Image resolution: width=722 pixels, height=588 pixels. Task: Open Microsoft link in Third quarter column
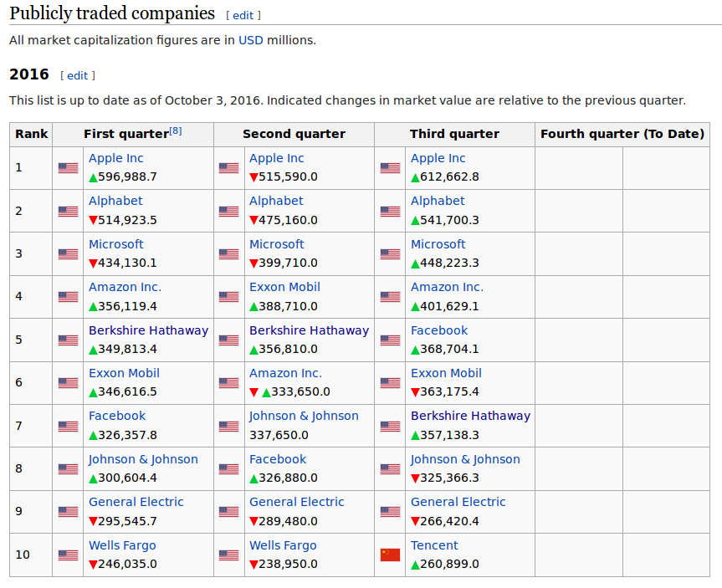438,244
